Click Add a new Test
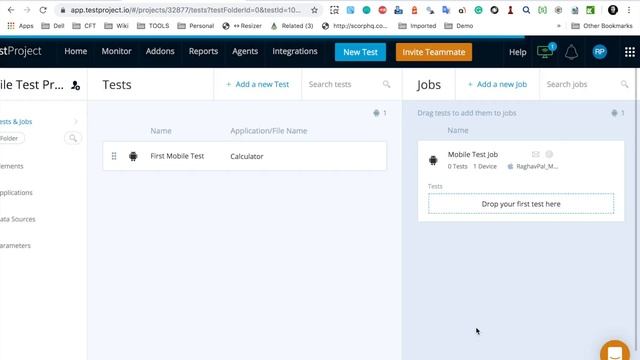The height and width of the screenshot is (360, 640). [x=258, y=84]
